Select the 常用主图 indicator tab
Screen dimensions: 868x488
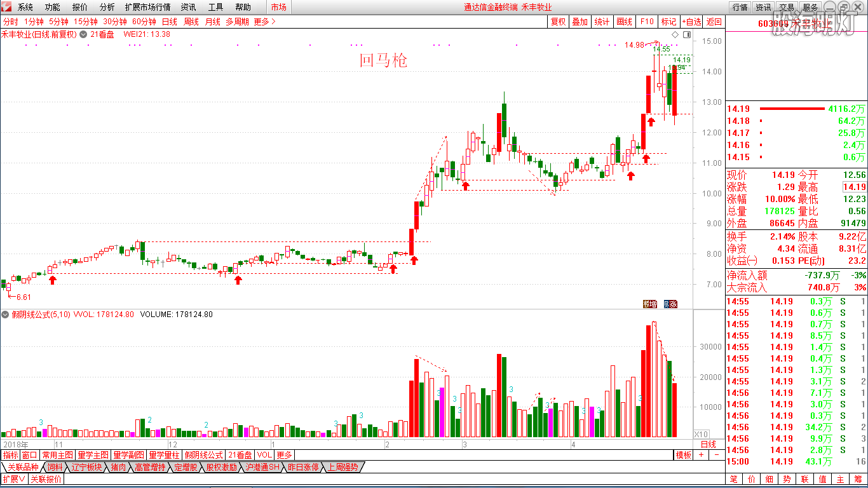(x=58, y=455)
